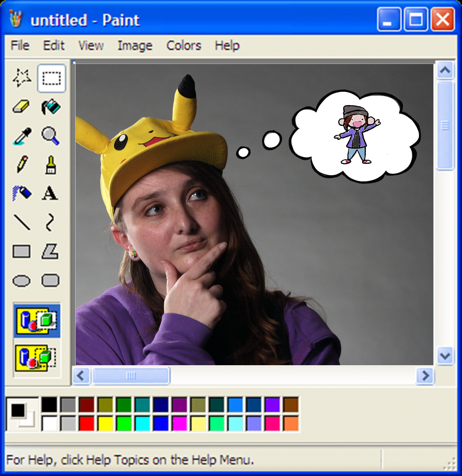The image size is (462, 476).
Task: Pick the bright yellow color swatch
Action: pyautogui.click(x=105, y=423)
